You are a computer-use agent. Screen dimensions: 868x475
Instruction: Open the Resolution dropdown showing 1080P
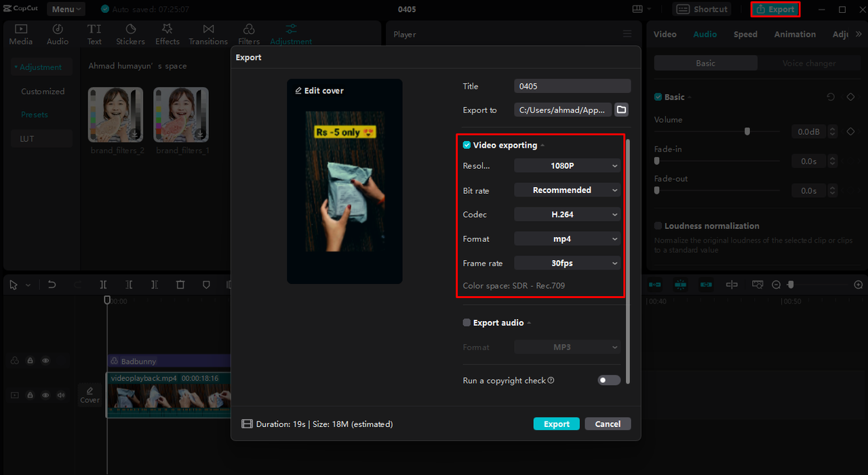(568, 165)
